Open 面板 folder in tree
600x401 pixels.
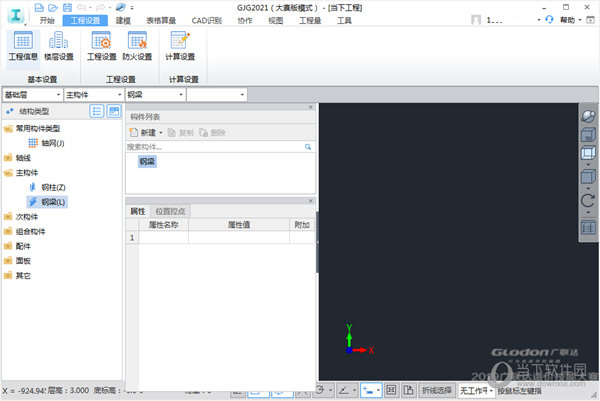coord(18,261)
